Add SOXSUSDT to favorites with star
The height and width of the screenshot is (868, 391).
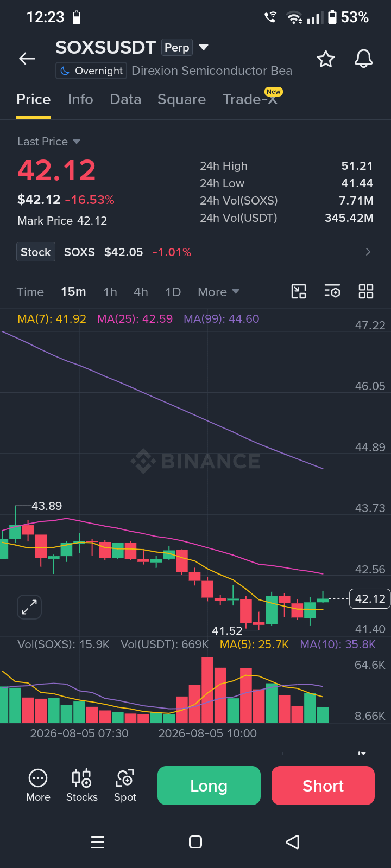326,59
